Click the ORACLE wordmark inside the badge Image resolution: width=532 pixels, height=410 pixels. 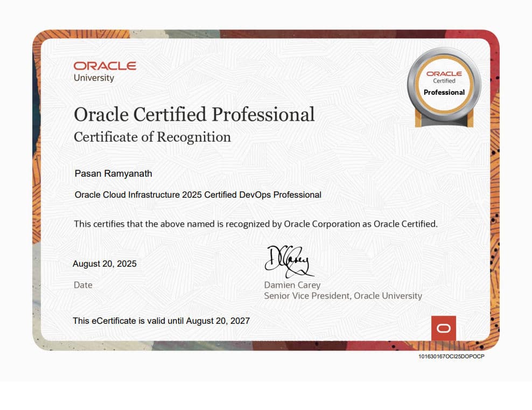[443, 74]
